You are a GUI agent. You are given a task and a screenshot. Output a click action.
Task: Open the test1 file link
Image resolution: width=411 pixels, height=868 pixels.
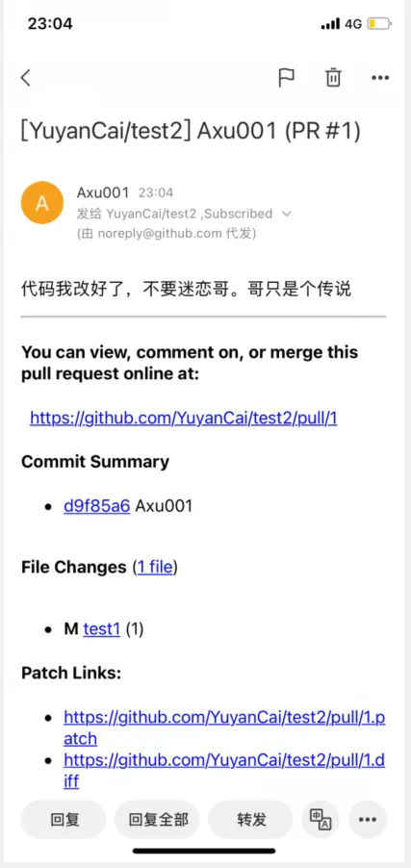pyautogui.click(x=101, y=628)
